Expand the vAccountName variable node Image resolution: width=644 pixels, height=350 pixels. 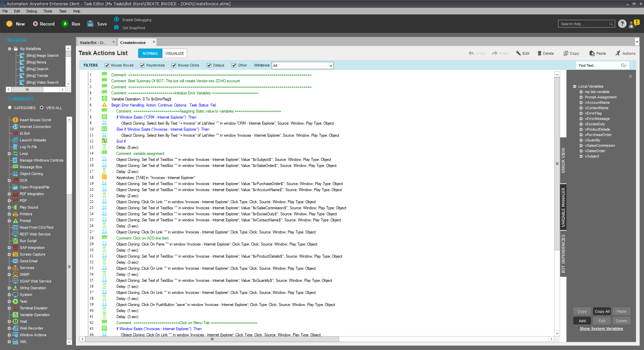click(581, 103)
